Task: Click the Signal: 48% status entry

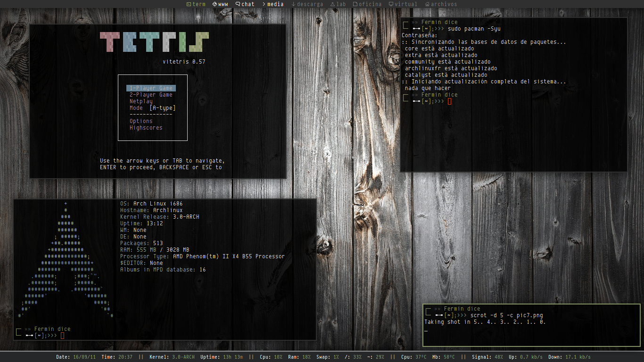Action: click(x=487, y=357)
